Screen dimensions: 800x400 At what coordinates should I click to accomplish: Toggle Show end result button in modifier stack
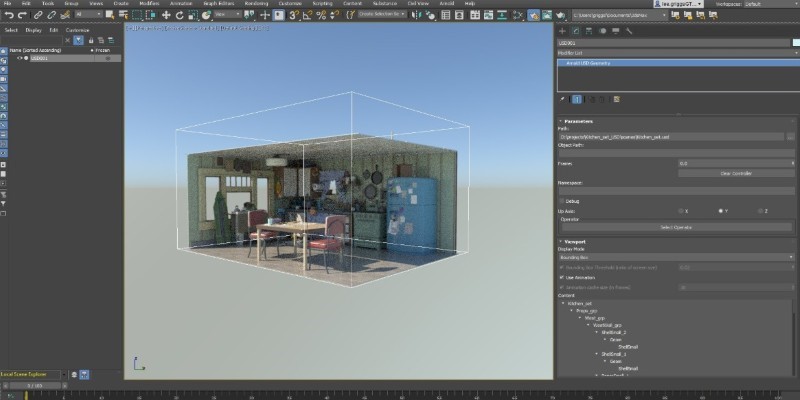[x=577, y=99]
